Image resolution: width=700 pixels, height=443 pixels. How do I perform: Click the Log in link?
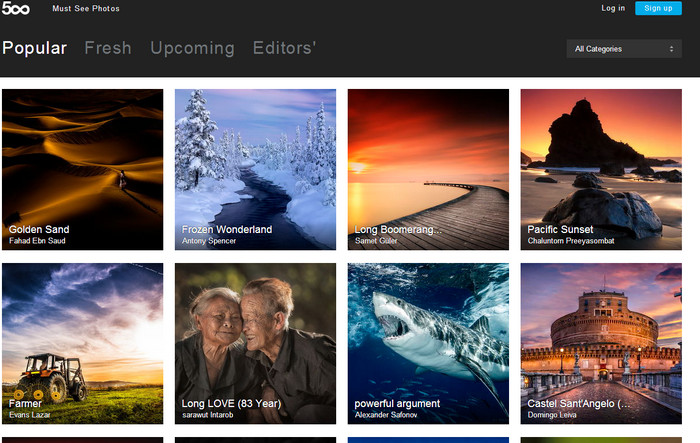coord(613,8)
